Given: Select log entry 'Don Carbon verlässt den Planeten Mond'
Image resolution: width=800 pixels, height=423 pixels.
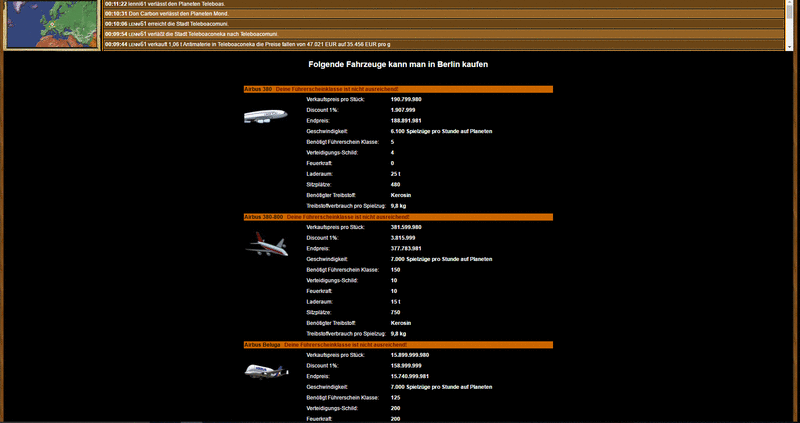Looking at the screenshot, I should (x=443, y=13).
